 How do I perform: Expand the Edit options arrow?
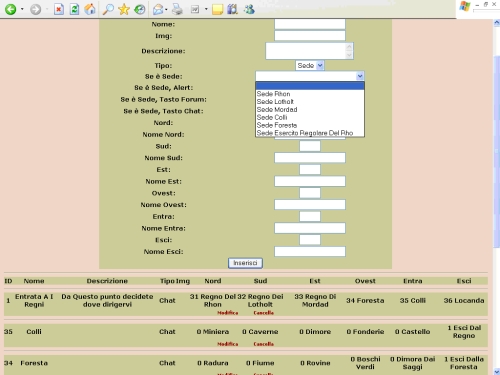206,9
